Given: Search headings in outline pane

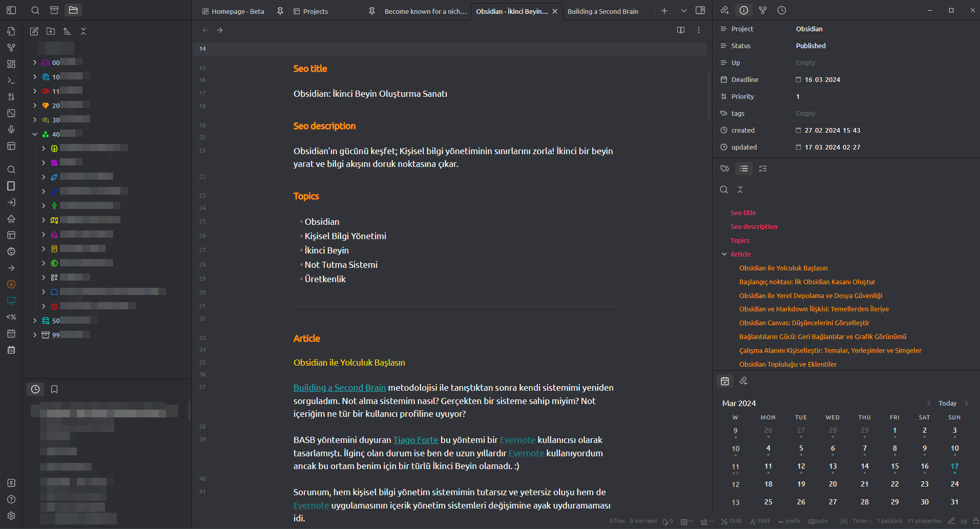Looking at the screenshot, I should point(724,189).
